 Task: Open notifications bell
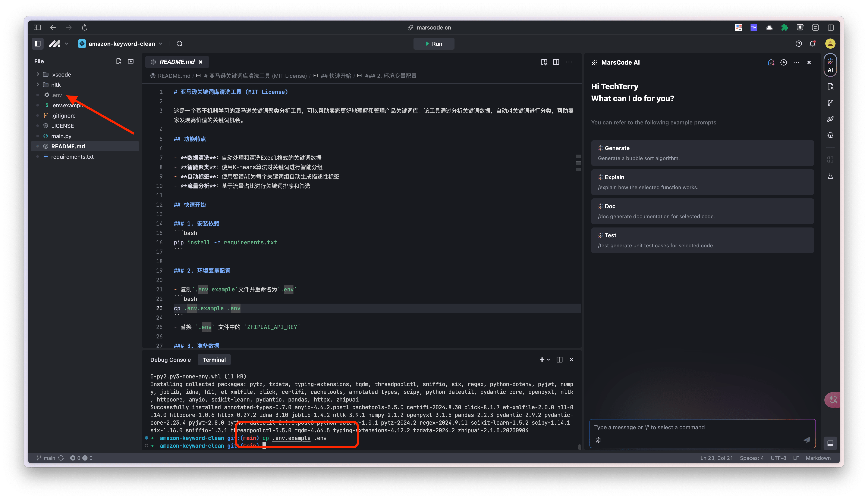pos(812,44)
